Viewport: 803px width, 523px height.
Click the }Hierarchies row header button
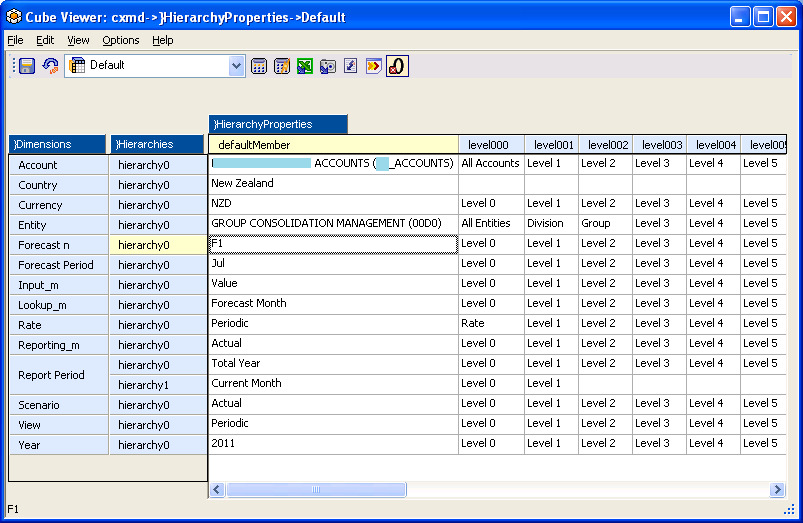point(158,144)
